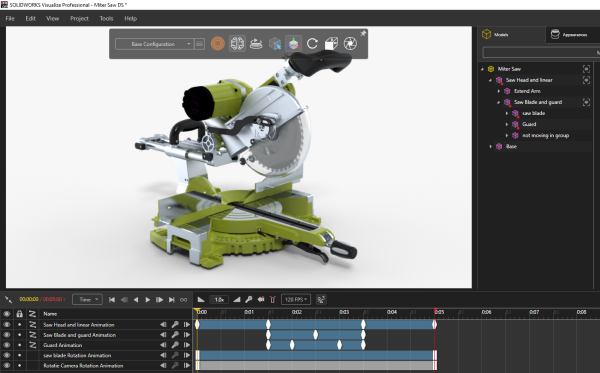The image size is (600, 373).
Task: Click the ease-out ramp icon on timeline
Action: pyautogui.click(x=237, y=300)
